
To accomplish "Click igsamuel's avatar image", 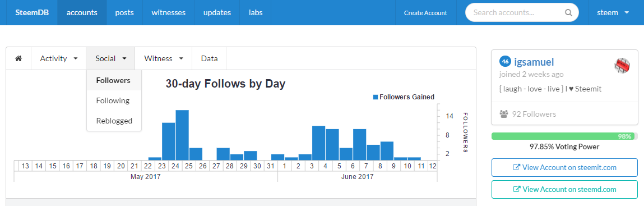I will [x=622, y=65].
